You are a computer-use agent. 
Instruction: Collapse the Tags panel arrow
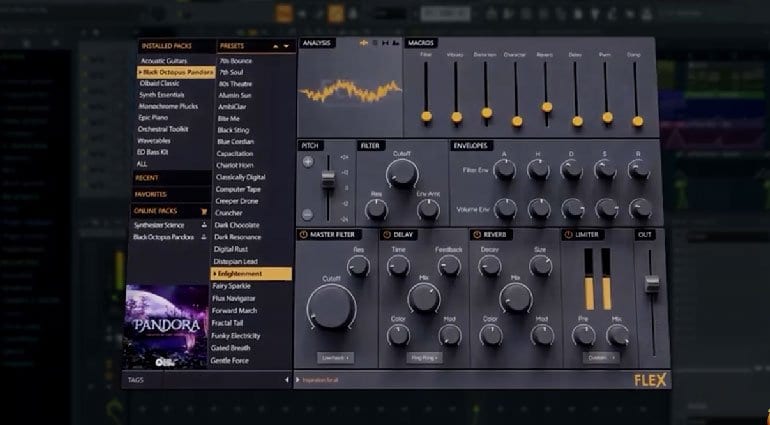pos(287,380)
